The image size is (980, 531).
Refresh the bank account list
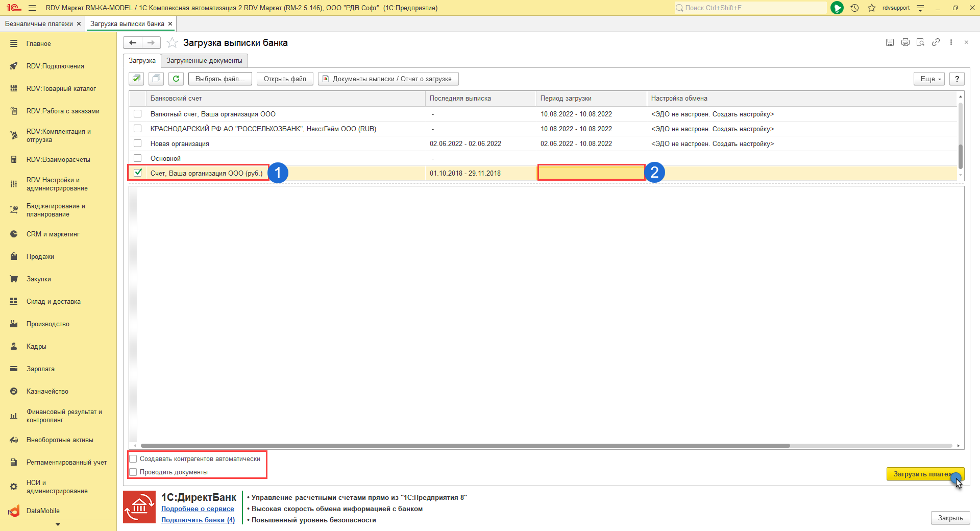(176, 79)
